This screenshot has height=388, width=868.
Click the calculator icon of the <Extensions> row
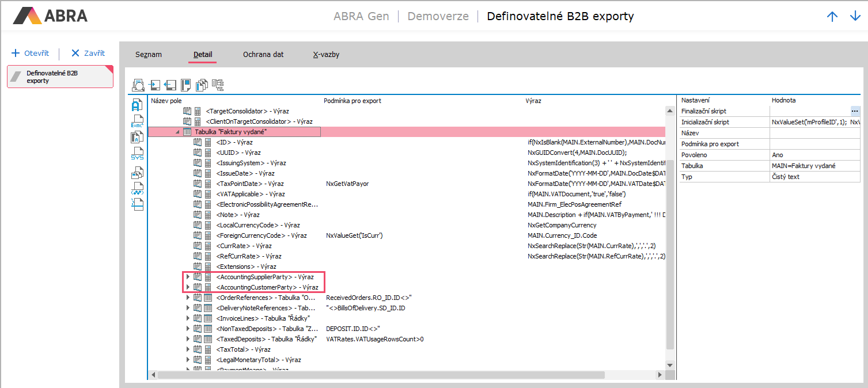click(208, 267)
